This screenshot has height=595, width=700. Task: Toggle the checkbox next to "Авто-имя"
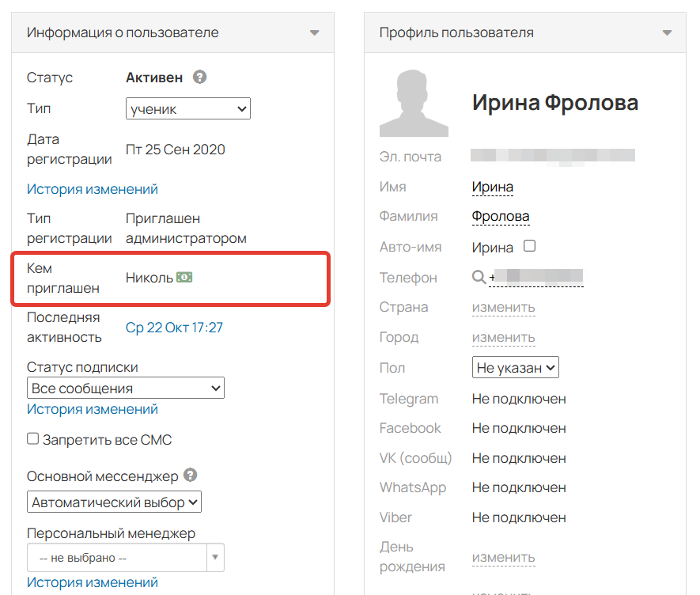(x=528, y=246)
